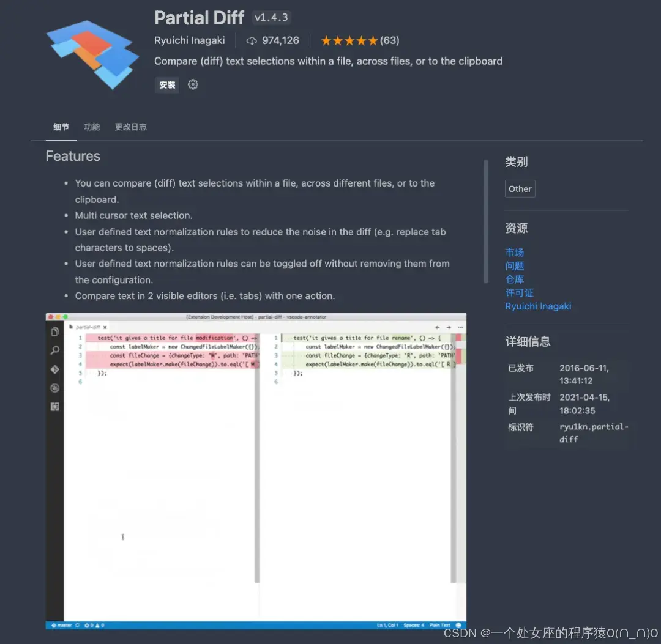Click the (63) rating count
Image resolution: width=661 pixels, height=644 pixels.
pyautogui.click(x=389, y=40)
